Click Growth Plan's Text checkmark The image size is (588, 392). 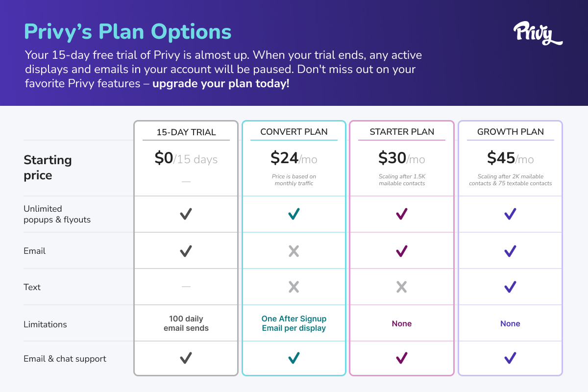pos(510,287)
